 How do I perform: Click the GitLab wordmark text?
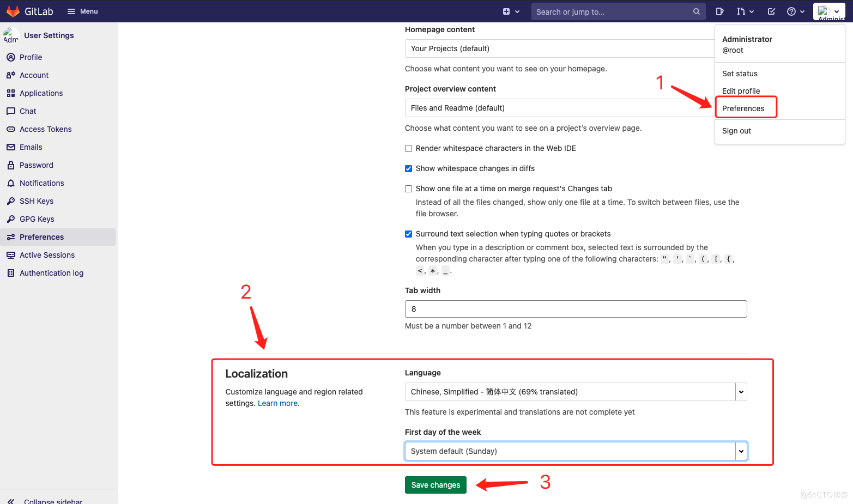click(x=39, y=11)
